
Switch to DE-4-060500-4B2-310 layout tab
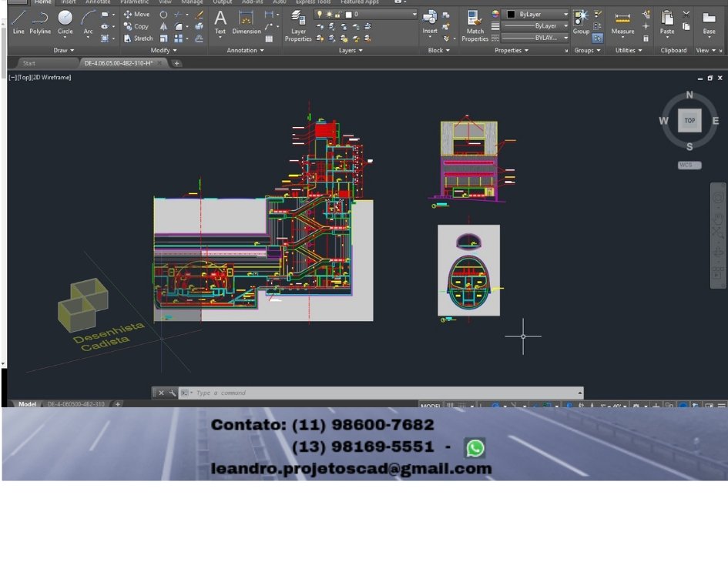75,403
